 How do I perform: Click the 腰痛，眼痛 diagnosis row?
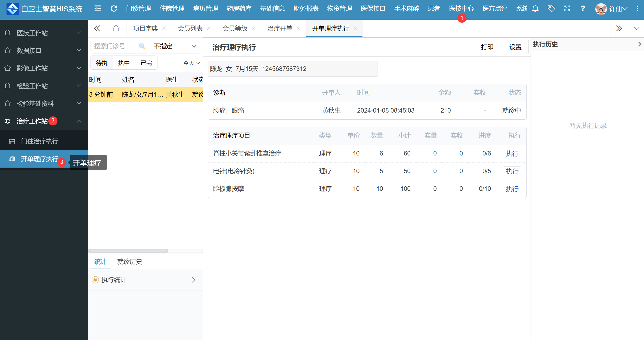367,111
